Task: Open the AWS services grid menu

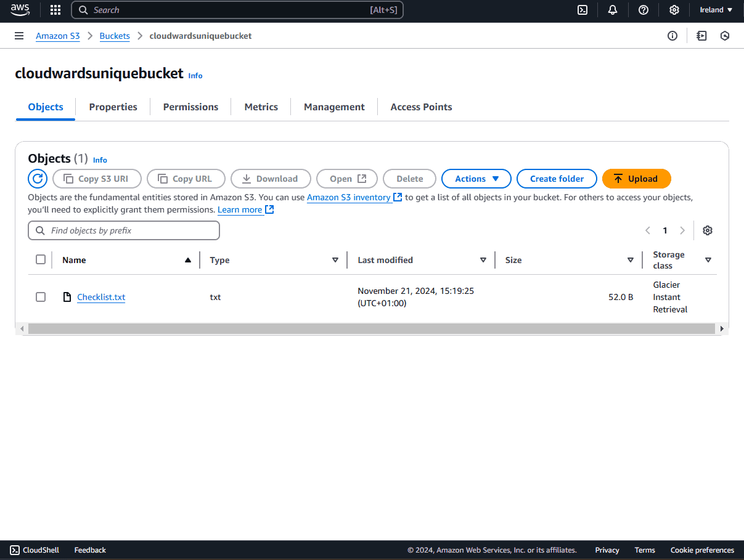Action: tap(55, 10)
